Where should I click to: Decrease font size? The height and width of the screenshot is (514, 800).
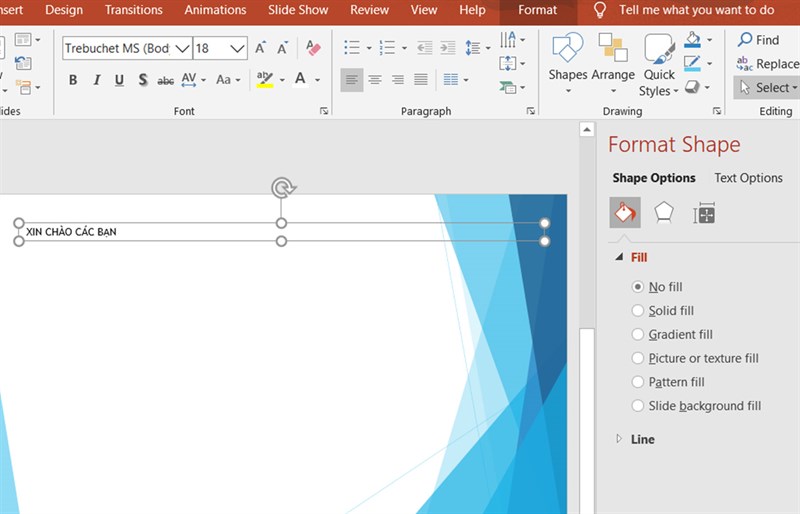click(x=283, y=48)
